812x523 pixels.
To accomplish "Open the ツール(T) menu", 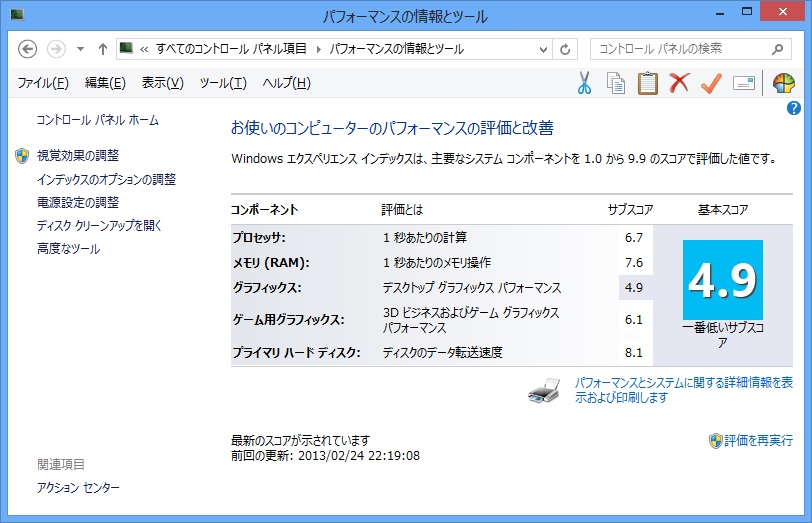I will [x=223, y=83].
